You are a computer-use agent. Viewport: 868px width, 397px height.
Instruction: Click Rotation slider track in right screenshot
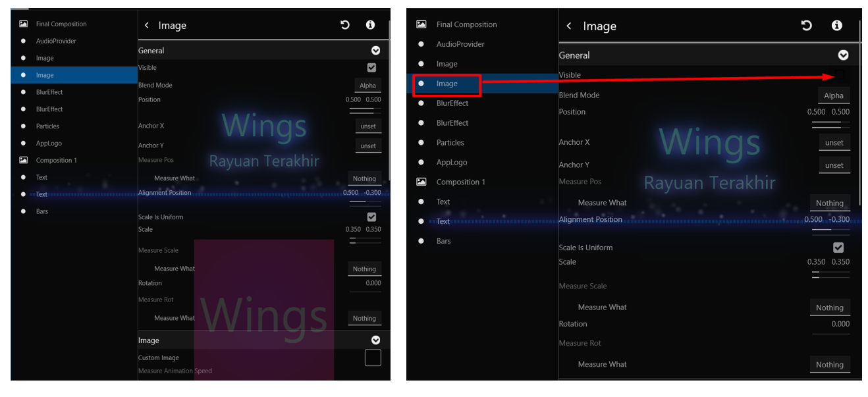pos(830,334)
